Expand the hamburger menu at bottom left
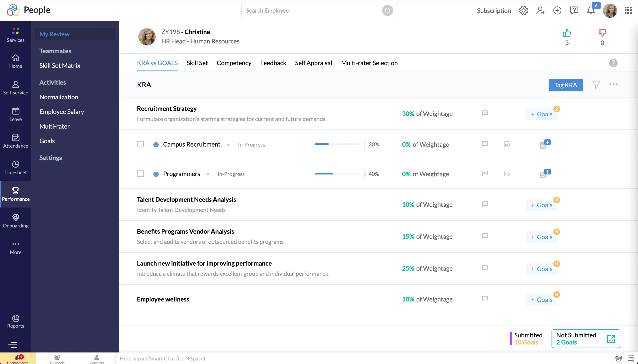 click(12, 345)
